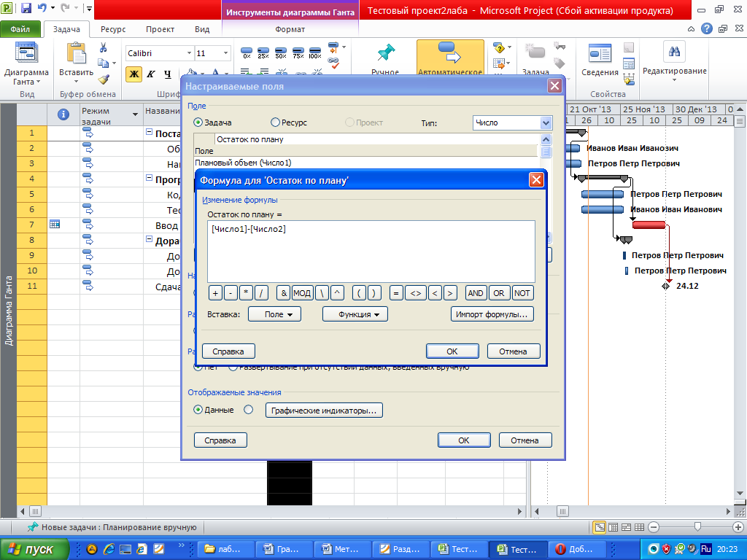This screenshot has width=747, height=560.
Task: Open the font size 11 dropdown
Action: point(226,52)
